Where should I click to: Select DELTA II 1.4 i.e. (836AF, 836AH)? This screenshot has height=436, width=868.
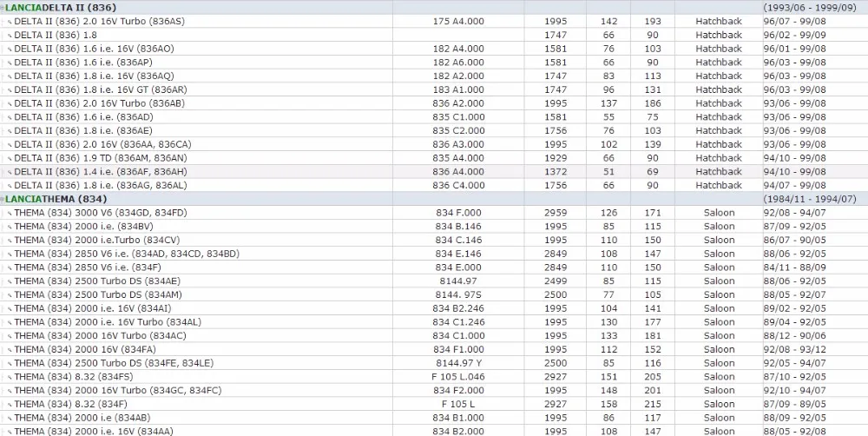pyautogui.click(x=101, y=172)
